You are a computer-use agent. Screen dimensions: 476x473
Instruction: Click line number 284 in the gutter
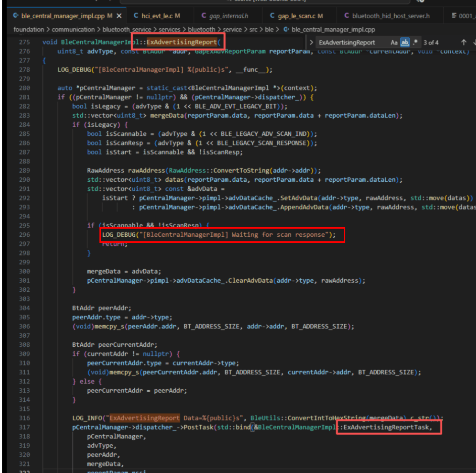coord(24,125)
